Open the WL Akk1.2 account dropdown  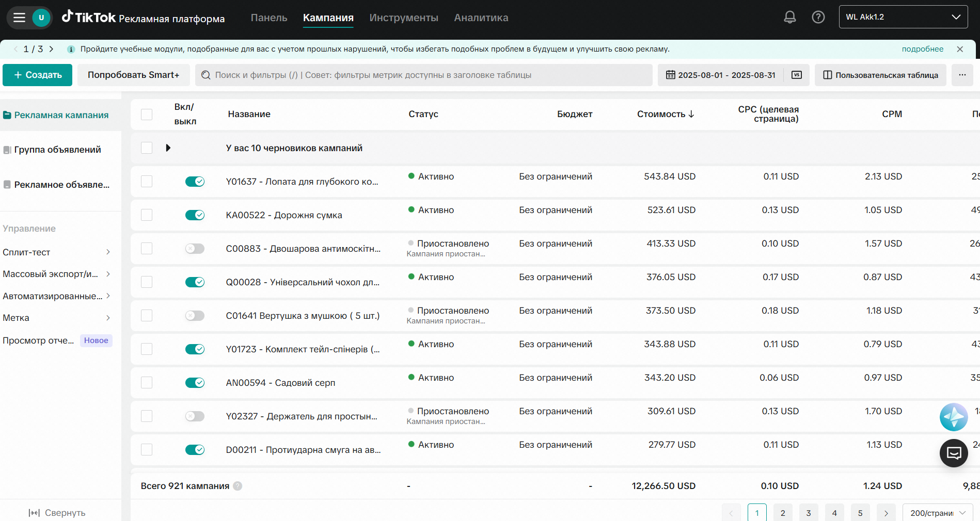[903, 17]
